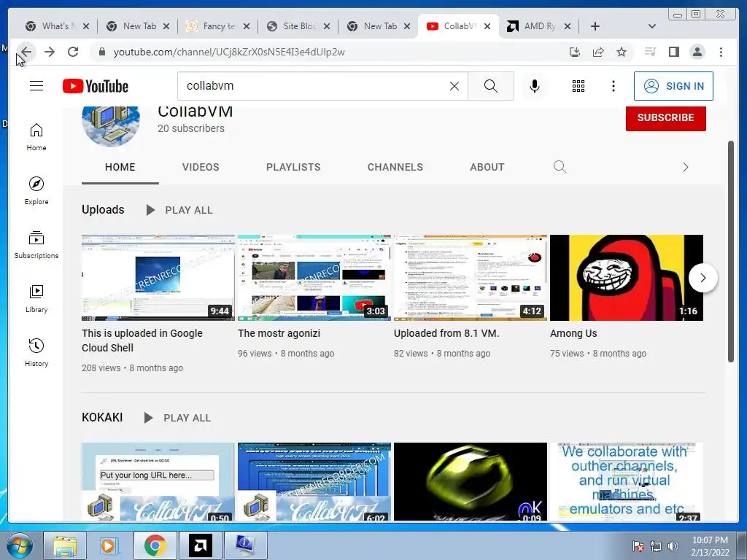Subscribe to the CollabVM channel
Screen dimensions: 747x560
pyautogui.click(x=665, y=117)
